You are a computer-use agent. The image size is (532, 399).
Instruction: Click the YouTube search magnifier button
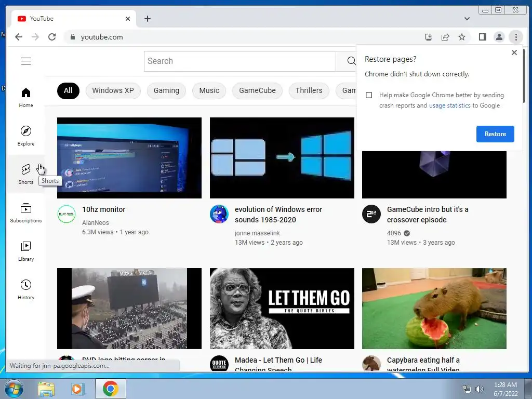coord(351,61)
